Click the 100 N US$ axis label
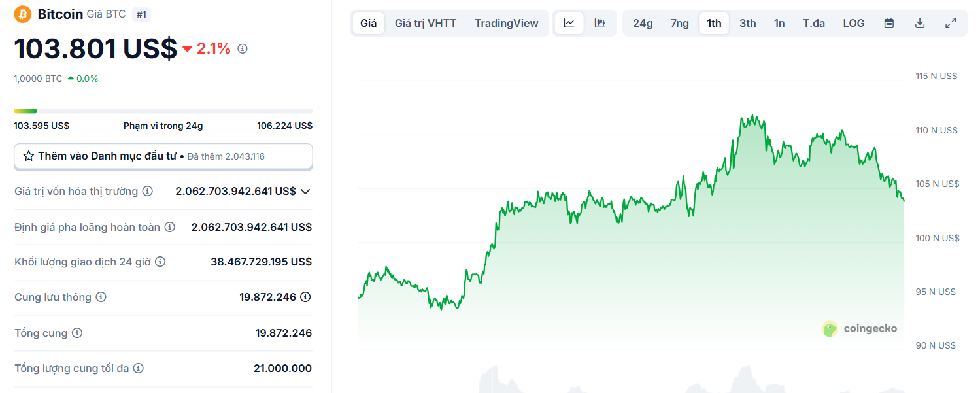 (938, 238)
